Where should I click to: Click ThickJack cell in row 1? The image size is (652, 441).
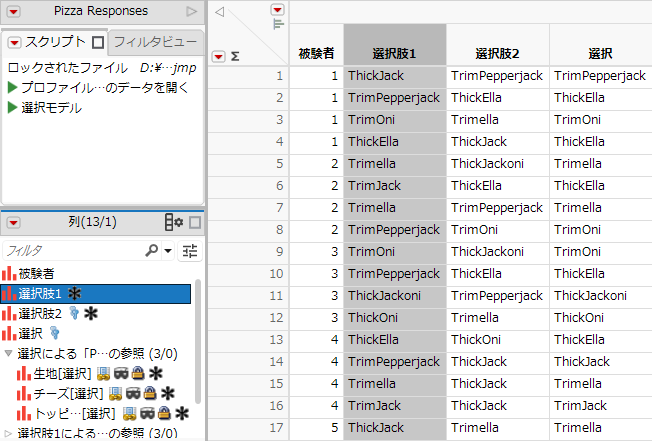[x=395, y=76]
